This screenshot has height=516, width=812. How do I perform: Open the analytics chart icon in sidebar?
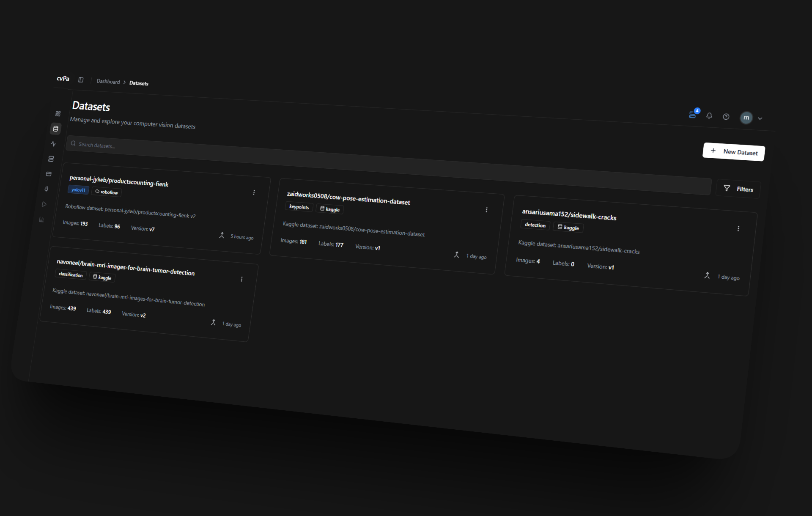41,219
